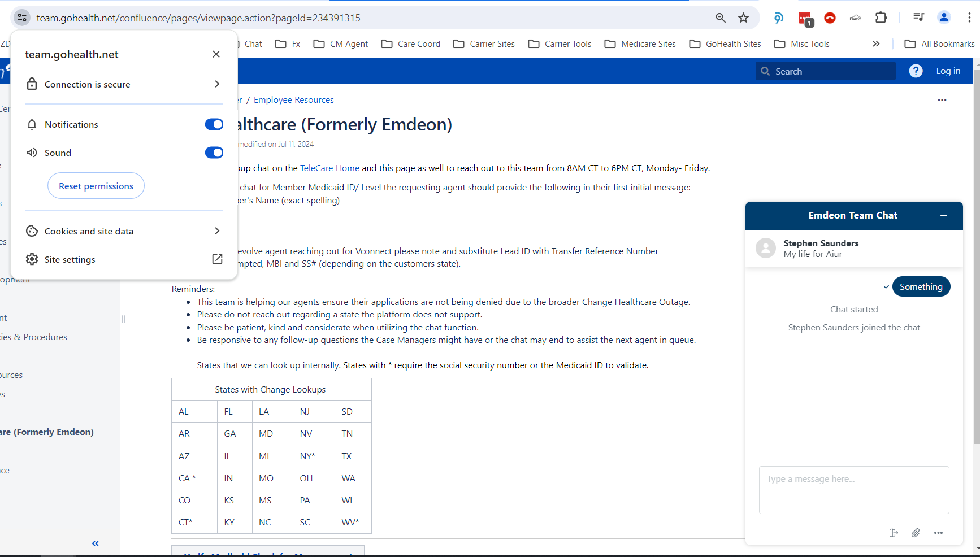Open the media controls icon
The width and height of the screenshot is (980, 557).
point(918,18)
